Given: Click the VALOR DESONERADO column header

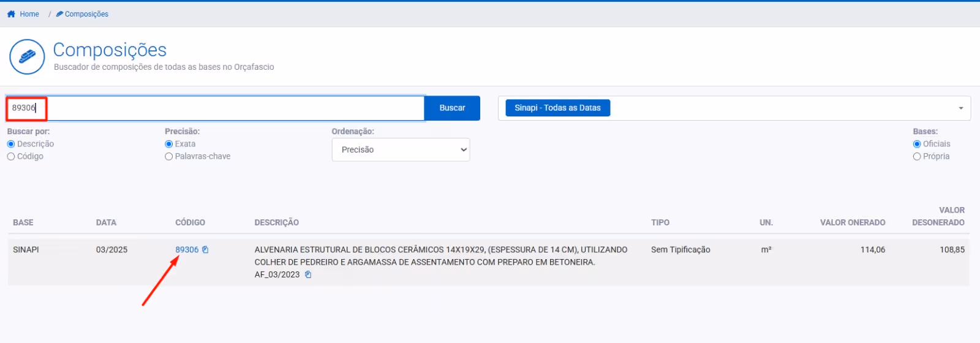Looking at the screenshot, I should [938, 216].
